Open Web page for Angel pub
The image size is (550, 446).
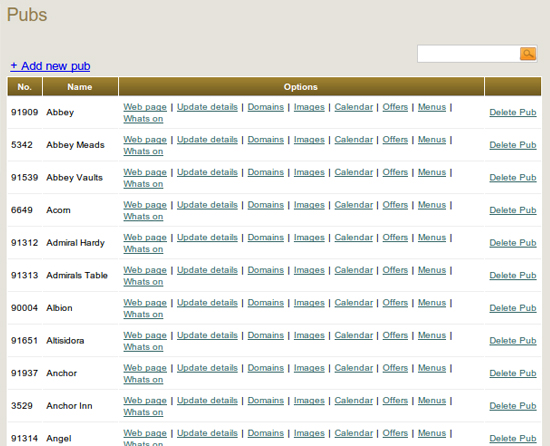(145, 433)
